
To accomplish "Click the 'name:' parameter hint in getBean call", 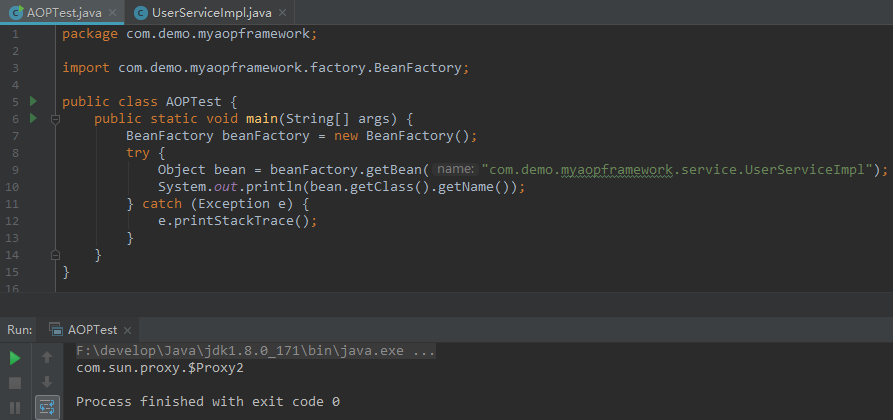I will click(x=456, y=169).
